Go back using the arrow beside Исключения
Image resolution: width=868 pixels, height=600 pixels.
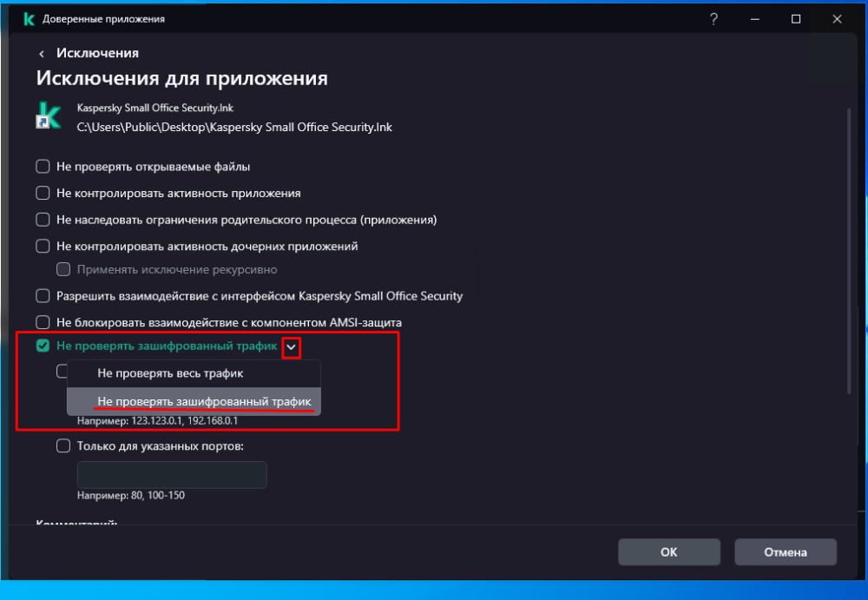pos(42,54)
